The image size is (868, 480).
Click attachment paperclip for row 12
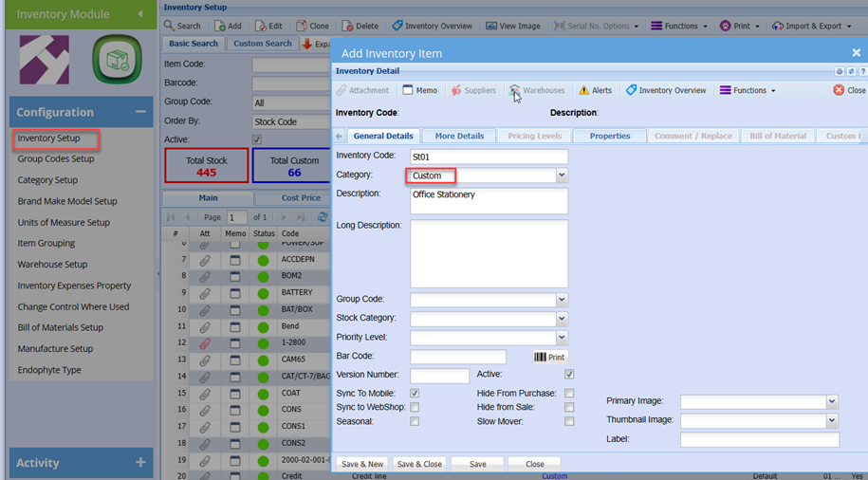(204, 342)
